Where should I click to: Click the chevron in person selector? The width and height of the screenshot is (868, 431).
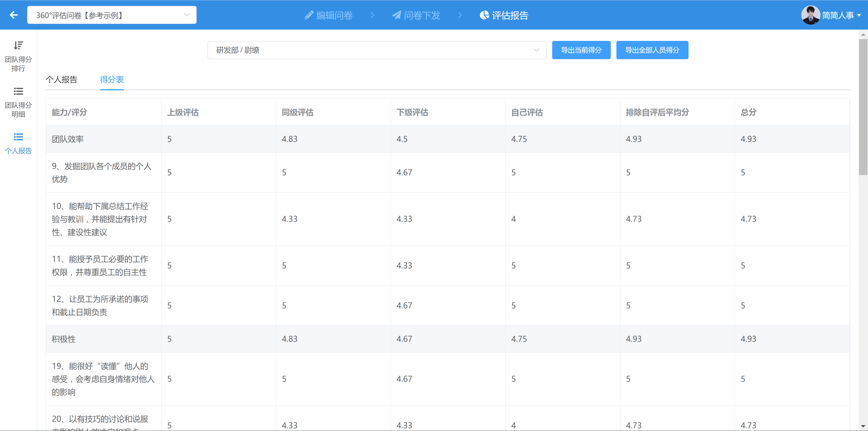[x=536, y=50]
